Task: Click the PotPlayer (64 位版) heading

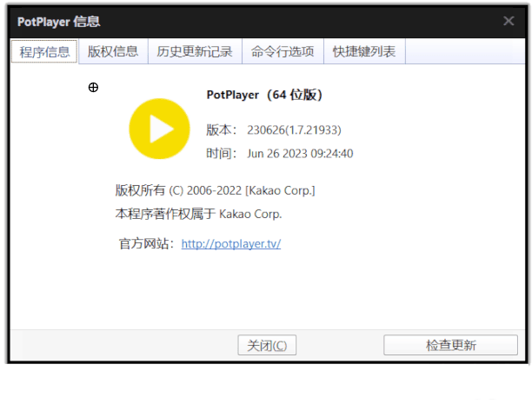Action: (269, 95)
